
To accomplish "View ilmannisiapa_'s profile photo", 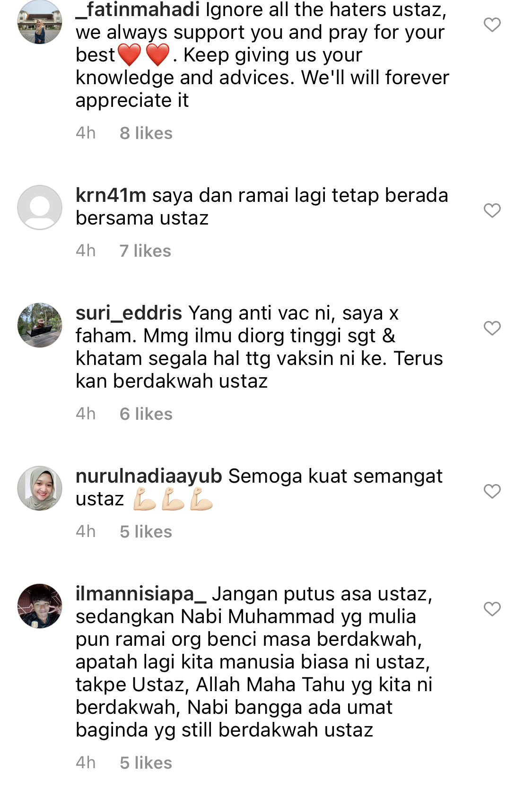I will pos(40,606).
